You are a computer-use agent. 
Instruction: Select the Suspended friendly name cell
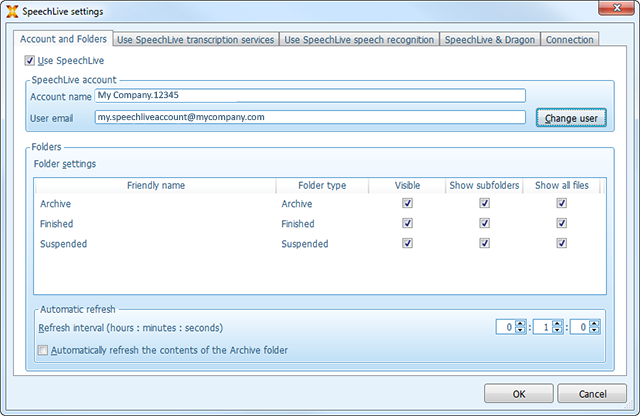coord(63,244)
